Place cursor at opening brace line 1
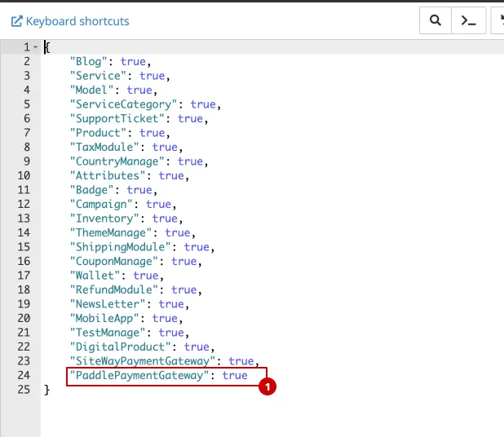 (47, 47)
